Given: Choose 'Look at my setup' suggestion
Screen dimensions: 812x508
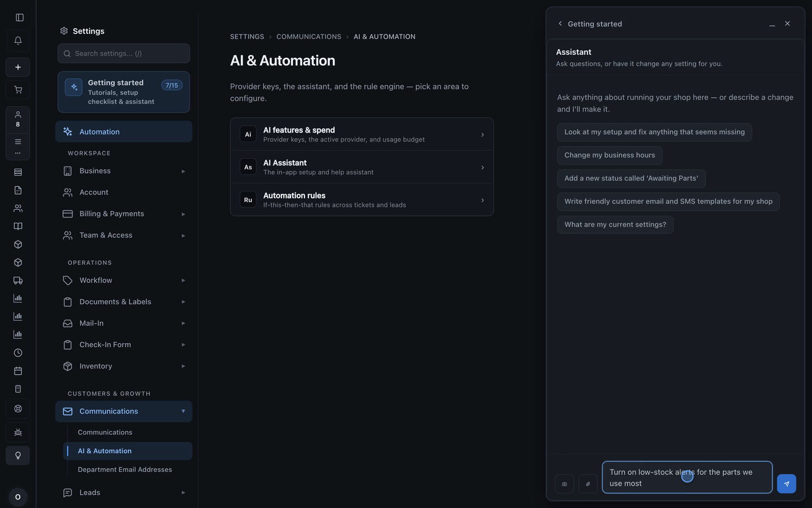Looking at the screenshot, I should click(x=655, y=132).
